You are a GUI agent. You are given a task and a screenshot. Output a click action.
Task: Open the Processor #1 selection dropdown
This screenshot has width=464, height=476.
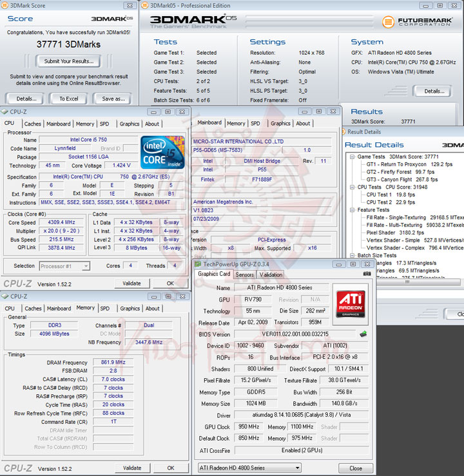point(86,266)
